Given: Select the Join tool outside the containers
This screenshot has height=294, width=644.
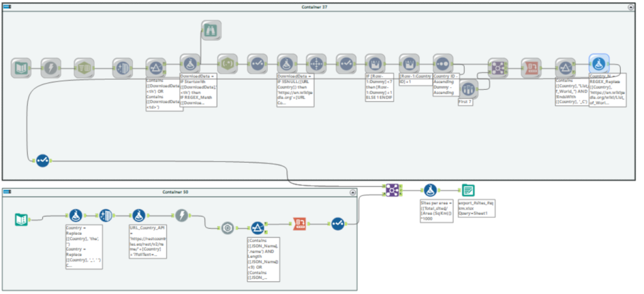Looking at the screenshot, I should tap(392, 190).
